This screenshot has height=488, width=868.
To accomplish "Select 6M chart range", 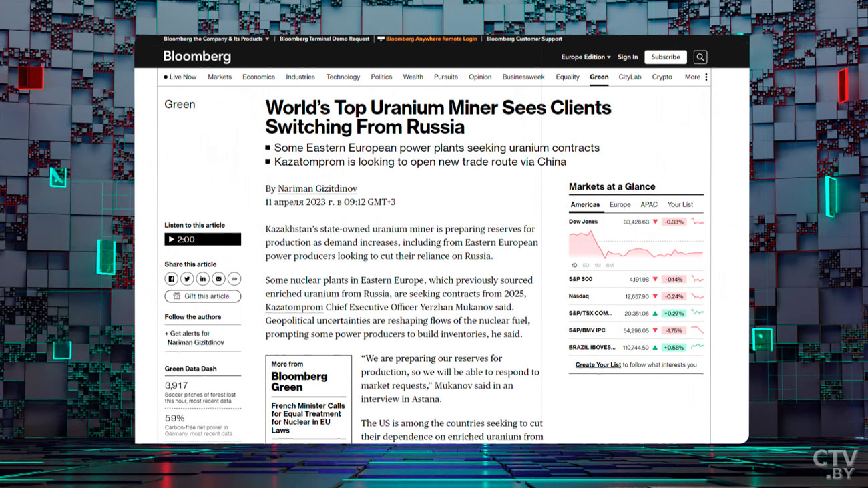I will tap(610, 266).
